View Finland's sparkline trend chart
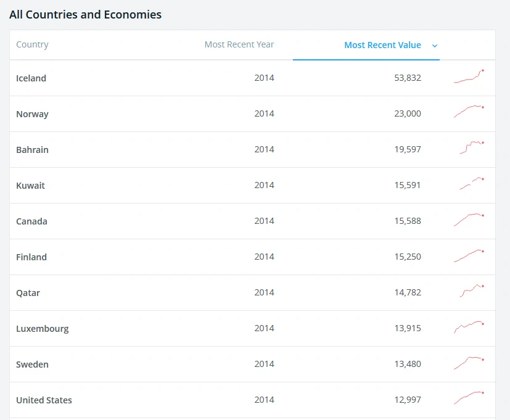The width and height of the screenshot is (510, 420). (x=469, y=255)
